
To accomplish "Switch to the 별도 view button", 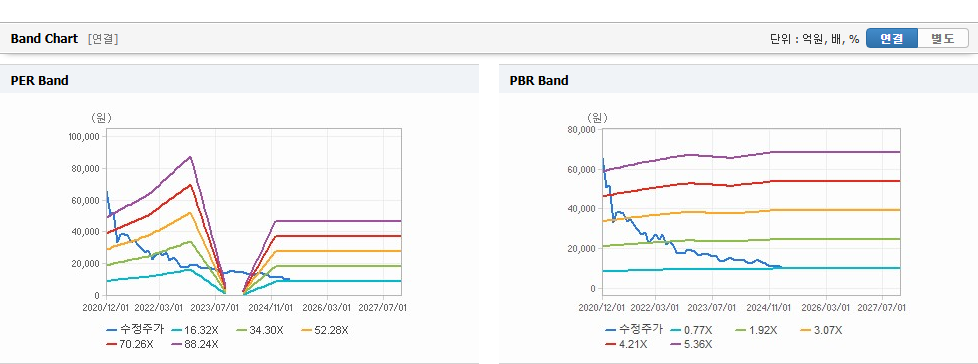I will (x=942, y=39).
